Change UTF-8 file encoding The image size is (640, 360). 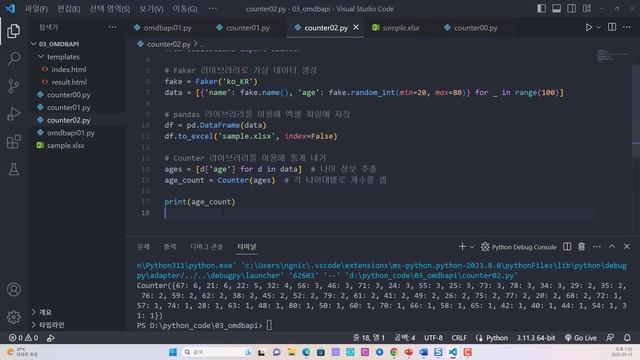433,338
